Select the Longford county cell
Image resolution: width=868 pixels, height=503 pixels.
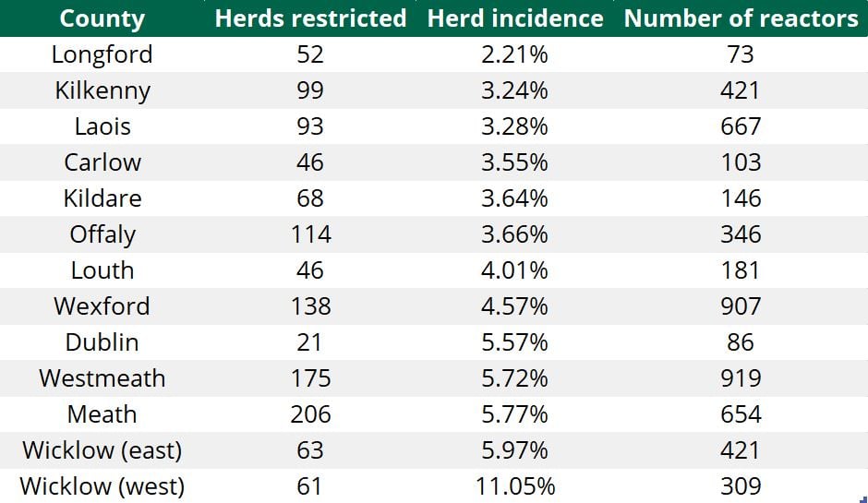[x=102, y=54]
